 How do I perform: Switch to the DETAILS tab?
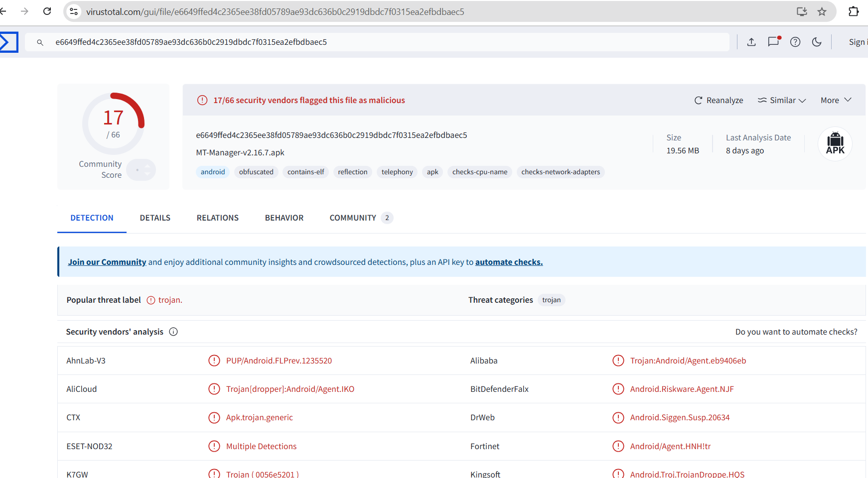pyautogui.click(x=155, y=218)
